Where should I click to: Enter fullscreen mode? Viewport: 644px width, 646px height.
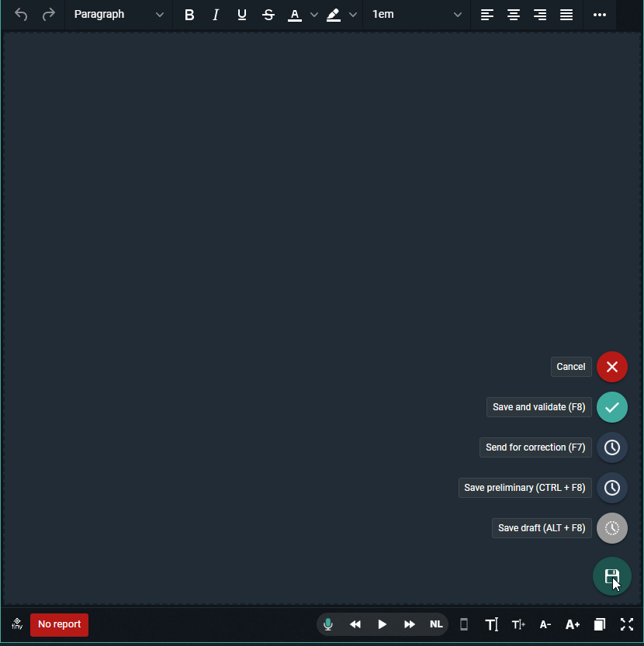tap(627, 624)
